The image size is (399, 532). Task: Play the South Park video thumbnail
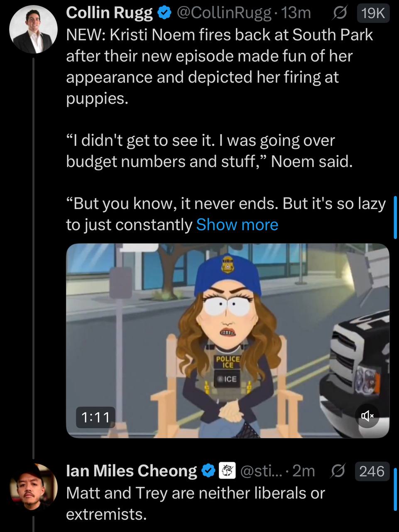coord(228,340)
